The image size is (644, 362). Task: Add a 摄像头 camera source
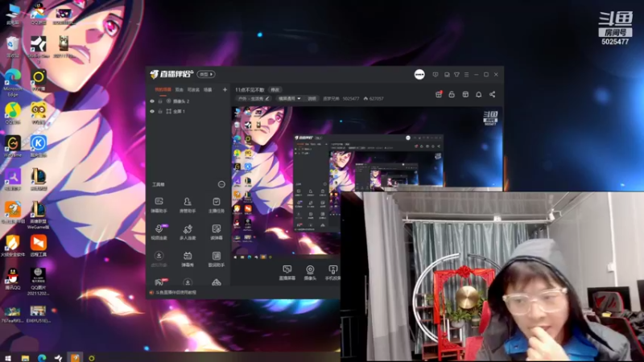coord(310,273)
